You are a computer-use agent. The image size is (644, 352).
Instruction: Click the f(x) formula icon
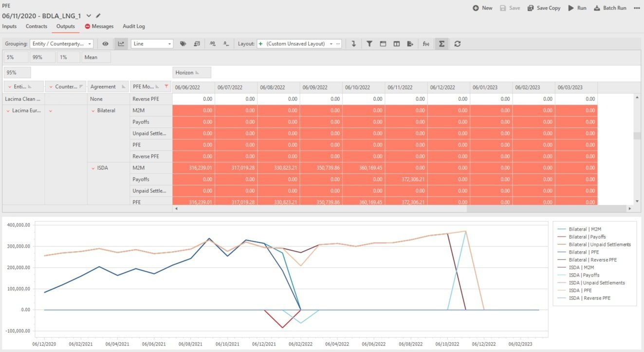click(426, 44)
